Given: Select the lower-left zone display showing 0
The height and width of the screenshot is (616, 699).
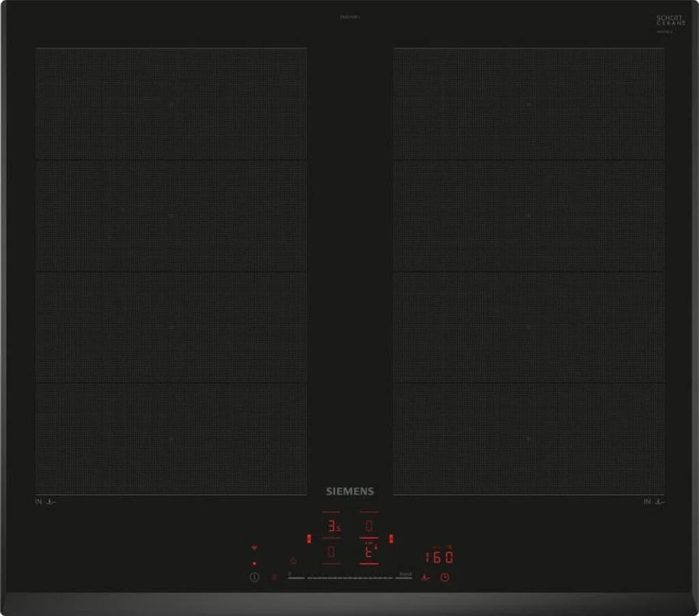Looking at the screenshot, I should pos(332,552).
